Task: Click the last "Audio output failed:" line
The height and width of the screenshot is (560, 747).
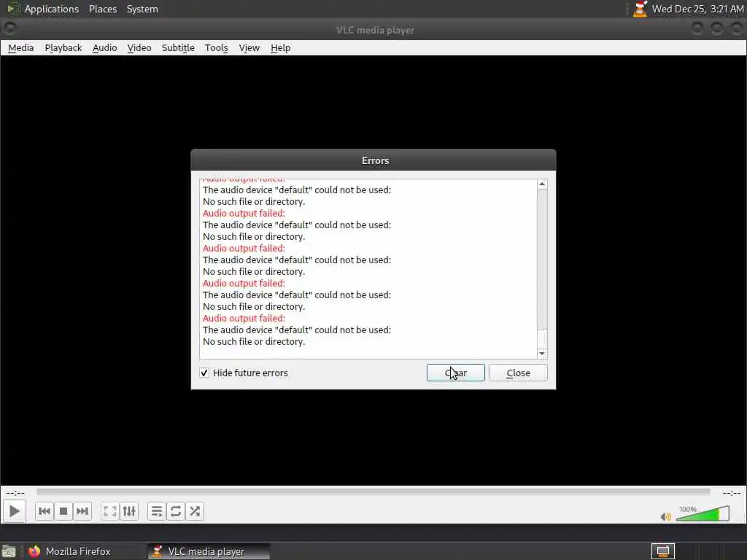Action: click(x=244, y=318)
